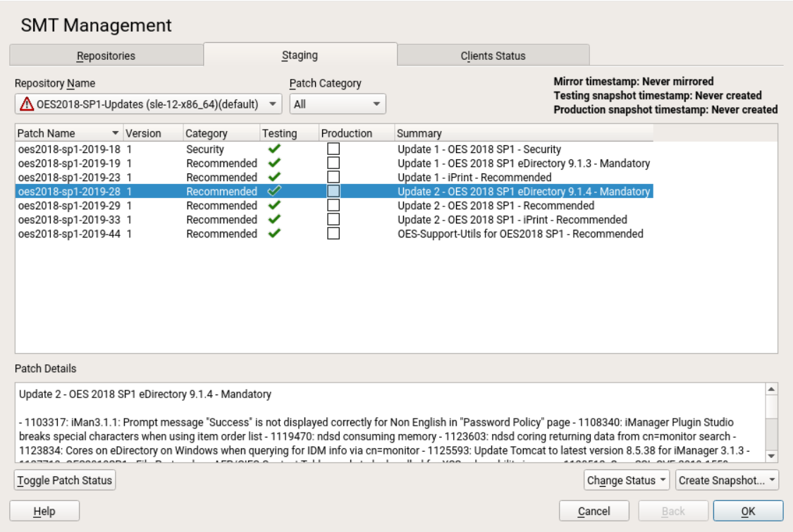Tick Production checkbox for OES-Support-Utils patch

[x=333, y=233]
